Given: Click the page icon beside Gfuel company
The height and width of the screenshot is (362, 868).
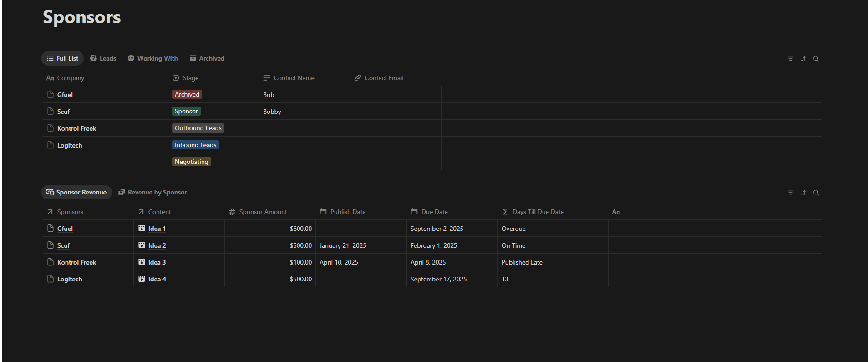Looking at the screenshot, I should (51, 94).
